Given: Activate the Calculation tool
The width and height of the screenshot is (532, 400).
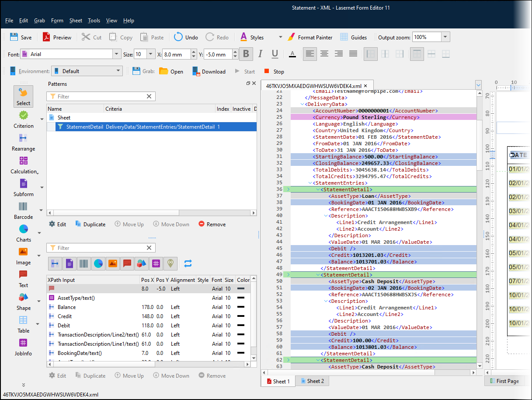Looking at the screenshot, I should (x=23, y=165).
